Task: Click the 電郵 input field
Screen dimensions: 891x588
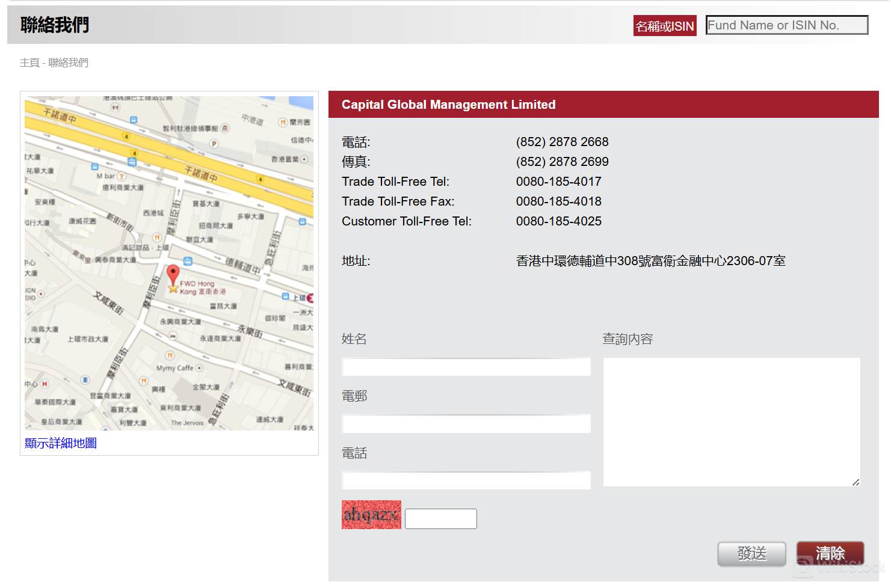Action: [x=466, y=424]
